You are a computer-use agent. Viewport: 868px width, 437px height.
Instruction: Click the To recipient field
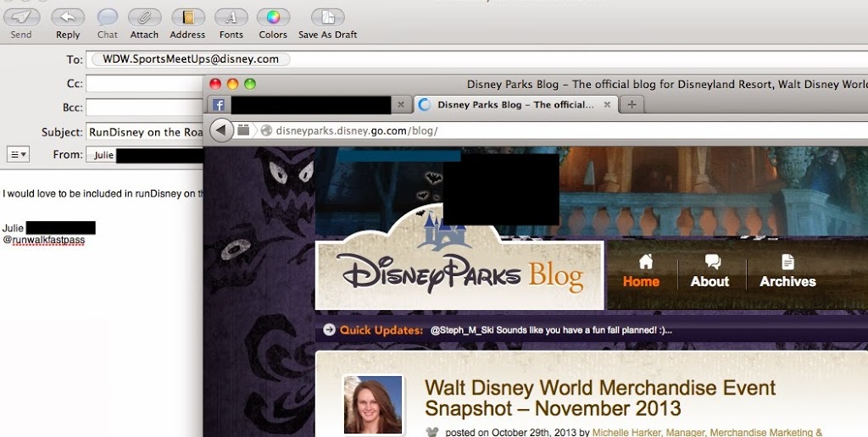tap(476, 59)
